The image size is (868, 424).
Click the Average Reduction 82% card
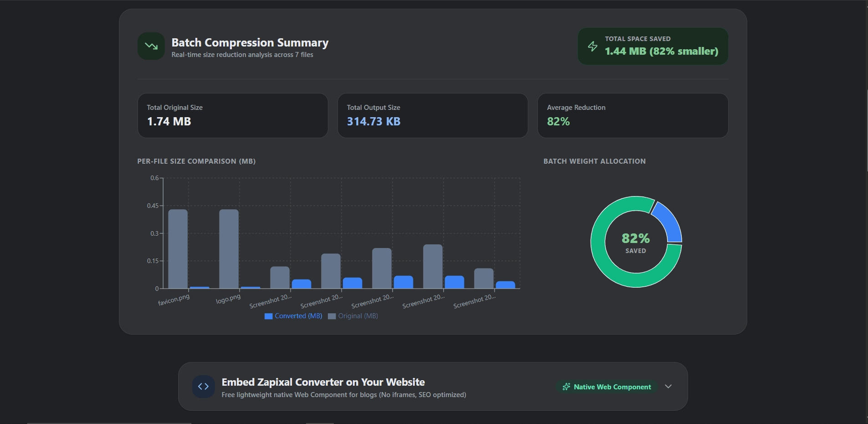tap(633, 116)
